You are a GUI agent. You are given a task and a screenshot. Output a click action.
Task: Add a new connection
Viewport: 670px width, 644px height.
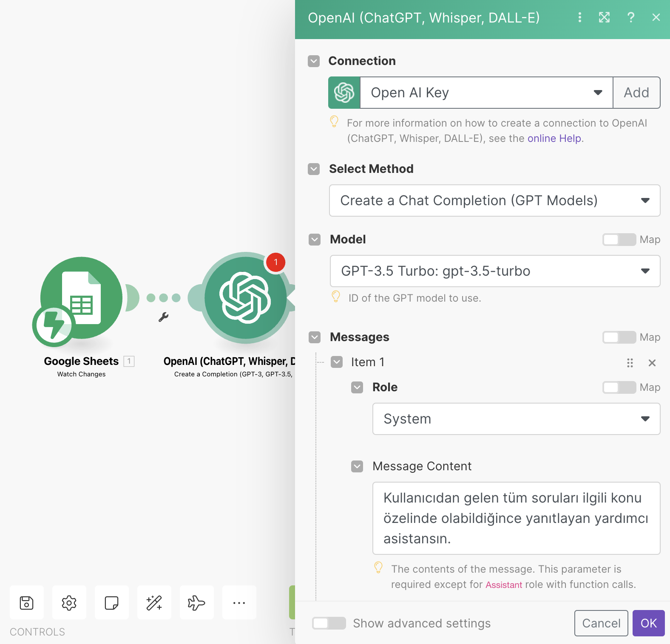coord(636,93)
